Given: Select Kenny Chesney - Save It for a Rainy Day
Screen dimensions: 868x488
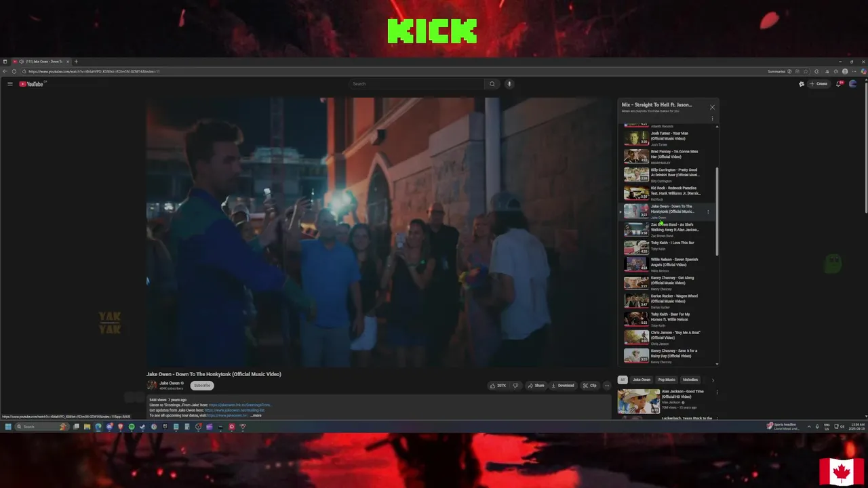Looking at the screenshot, I should pos(668,356).
